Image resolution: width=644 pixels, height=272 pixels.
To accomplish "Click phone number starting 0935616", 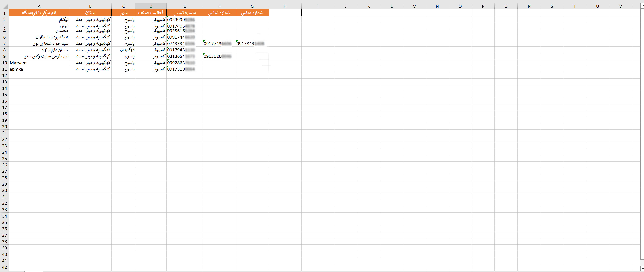I will [x=185, y=31].
